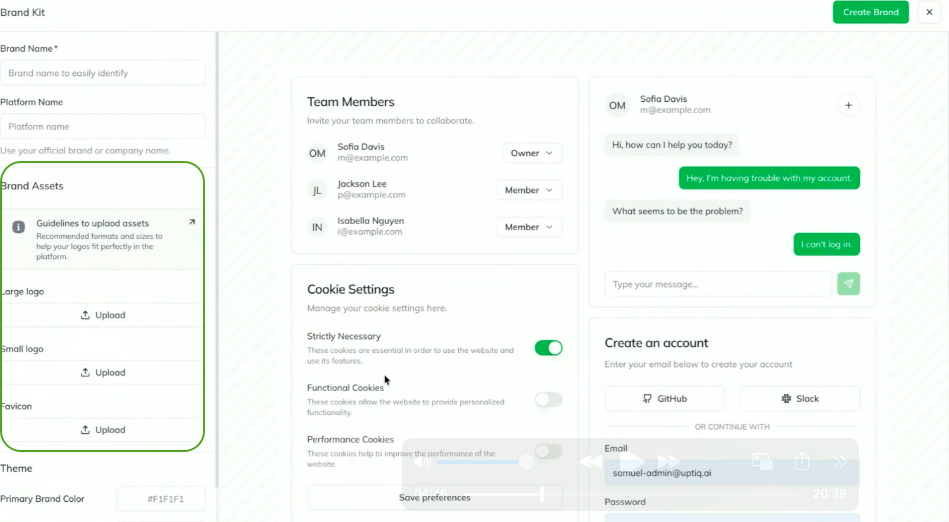Upload a Large logo file
949x522 pixels.
[x=103, y=315]
